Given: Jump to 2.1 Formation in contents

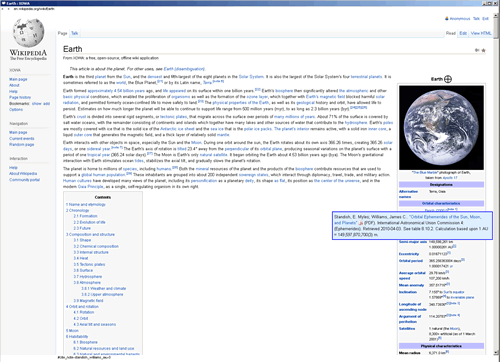Looking at the screenshot, I should (85, 216).
